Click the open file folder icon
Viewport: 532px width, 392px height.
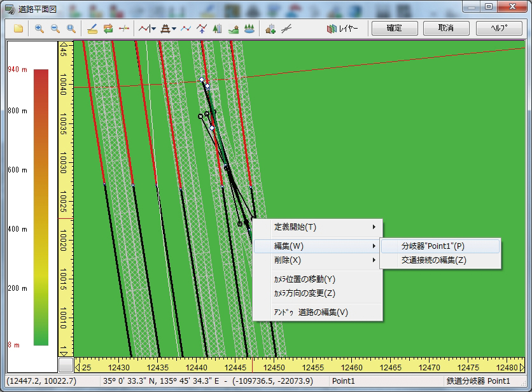point(18,29)
